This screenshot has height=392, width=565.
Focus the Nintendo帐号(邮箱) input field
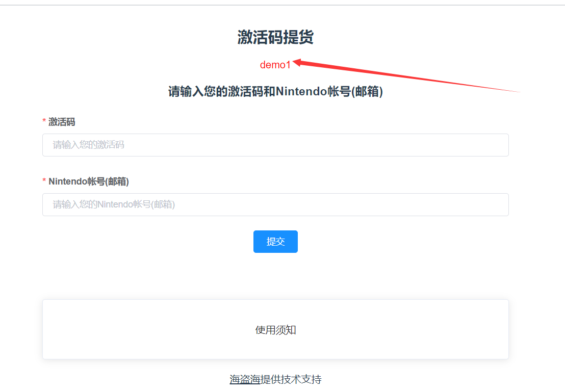click(275, 204)
